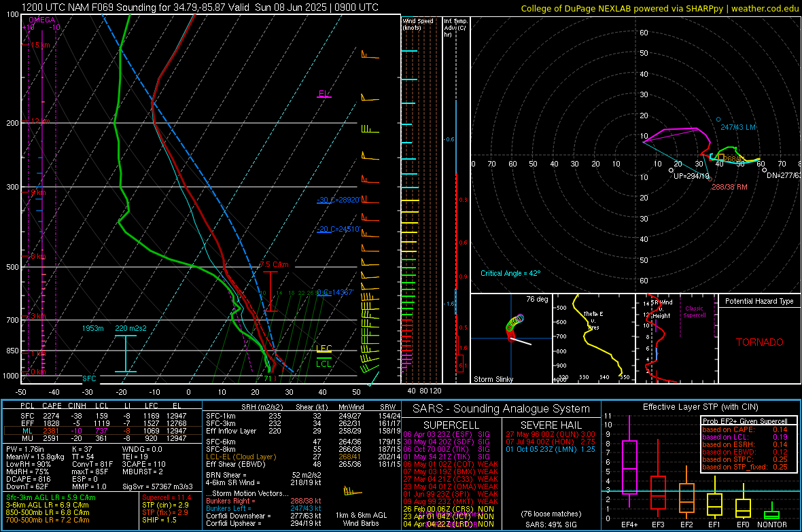802x532 pixels.
Task: Click the SHIP = 1.5 value
Action: point(159,520)
